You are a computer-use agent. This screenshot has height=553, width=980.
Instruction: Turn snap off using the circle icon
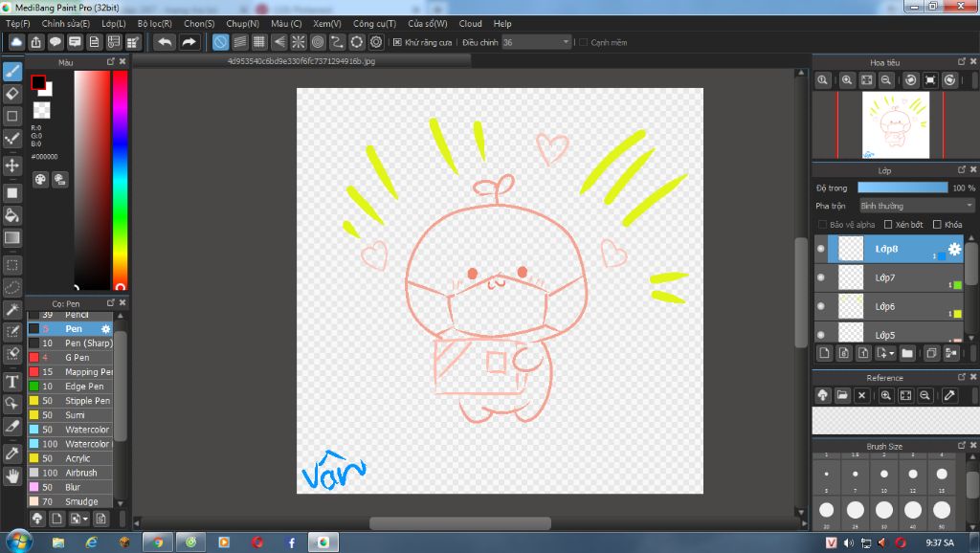[x=221, y=42]
